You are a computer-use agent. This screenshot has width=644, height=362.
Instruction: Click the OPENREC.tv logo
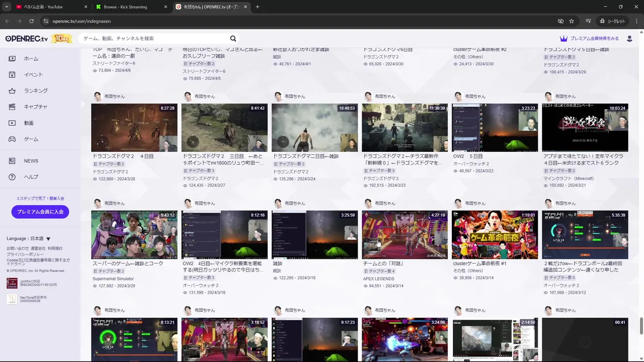pos(27,39)
